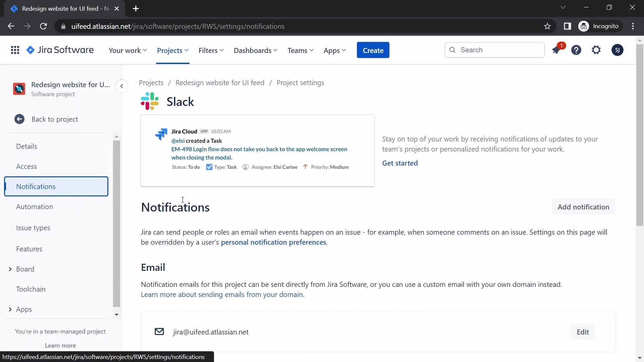Image resolution: width=644 pixels, height=362 pixels.
Task: Click Redesign website for UI feed breadcrumb
Action: coord(220,83)
